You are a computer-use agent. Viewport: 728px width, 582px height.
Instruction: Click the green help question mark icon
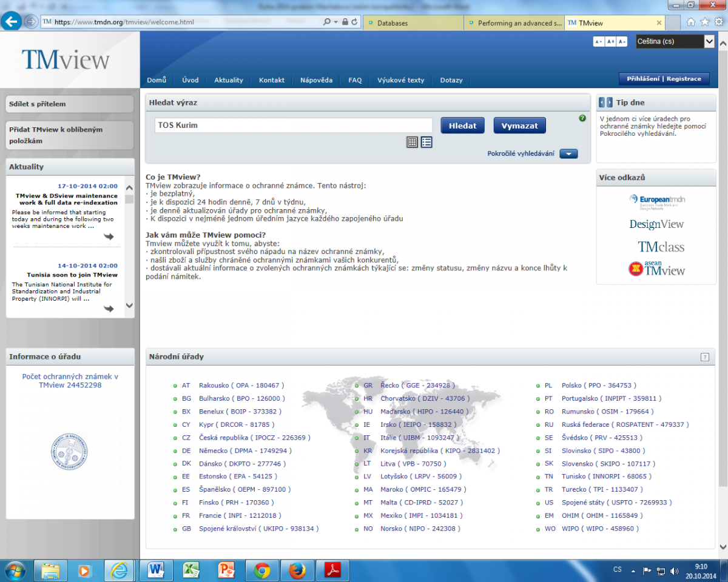coord(582,118)
